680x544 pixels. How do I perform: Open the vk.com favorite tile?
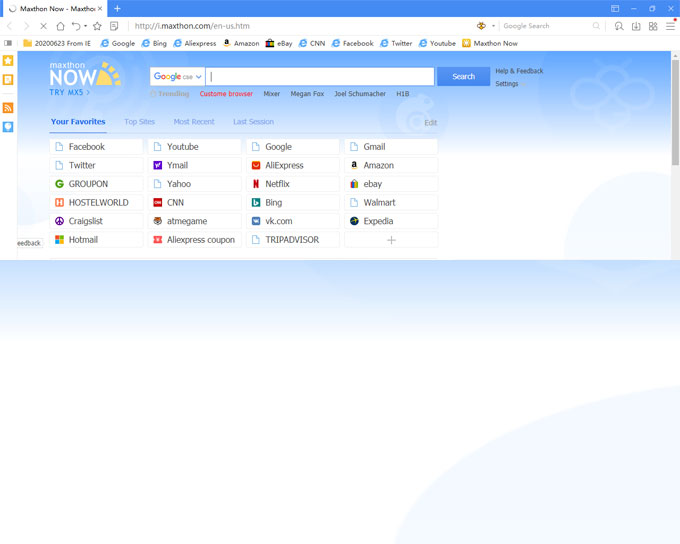click(293, 221)
